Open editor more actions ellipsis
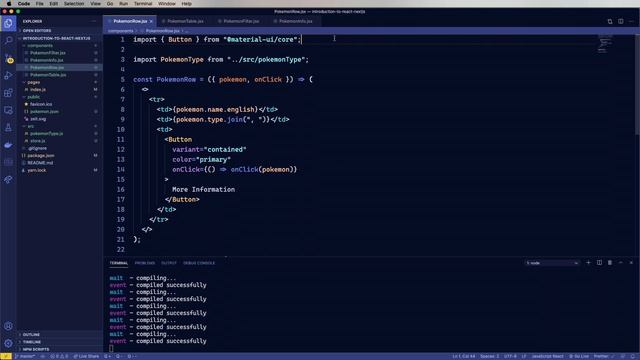Image resolution: width=640 pixels, height=360 pixels. point(631,21)
